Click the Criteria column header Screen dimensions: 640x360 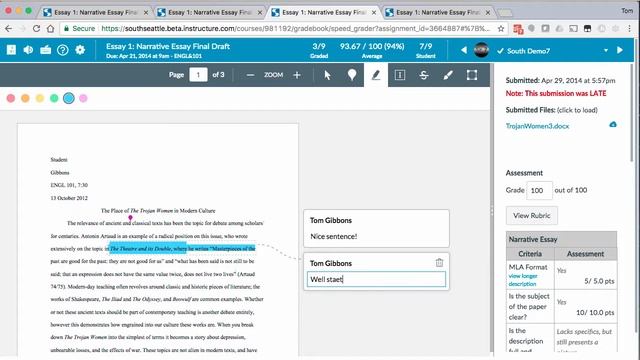point(530,254)
